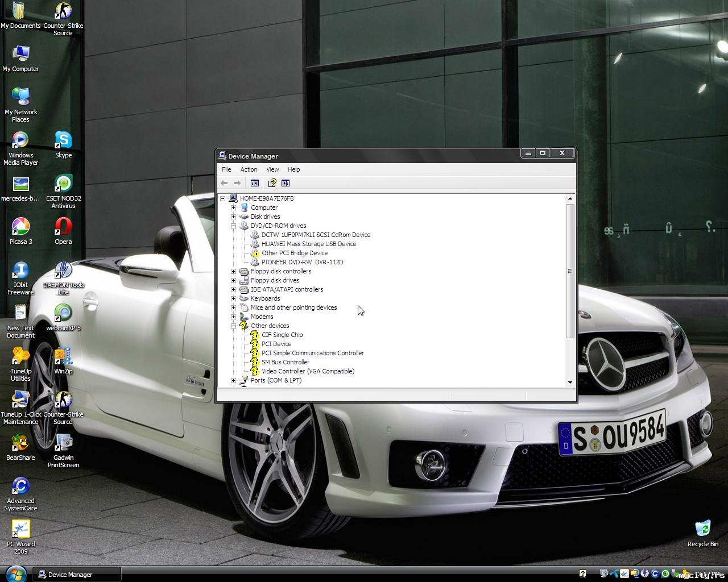Viewport: 728px width, 582px height.
Task: Open My Documents desktop icon
Action: tap(20, 16)
